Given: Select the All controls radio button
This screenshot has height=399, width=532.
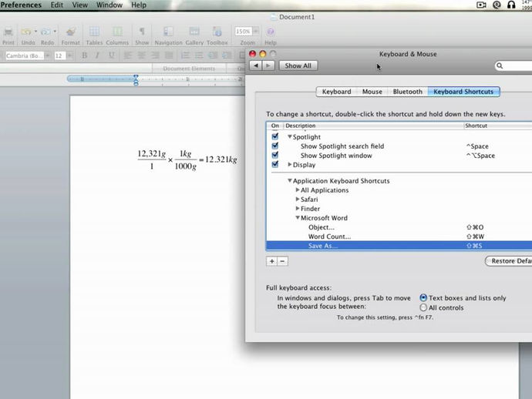Looking at the screenshot, I should pyautogui.click(x=423, y=307).
